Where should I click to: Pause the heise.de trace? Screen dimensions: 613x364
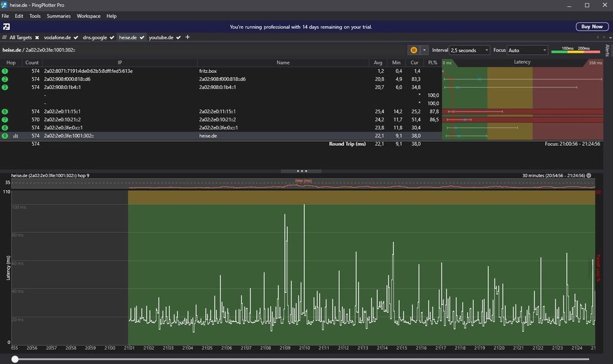(414, 50)
